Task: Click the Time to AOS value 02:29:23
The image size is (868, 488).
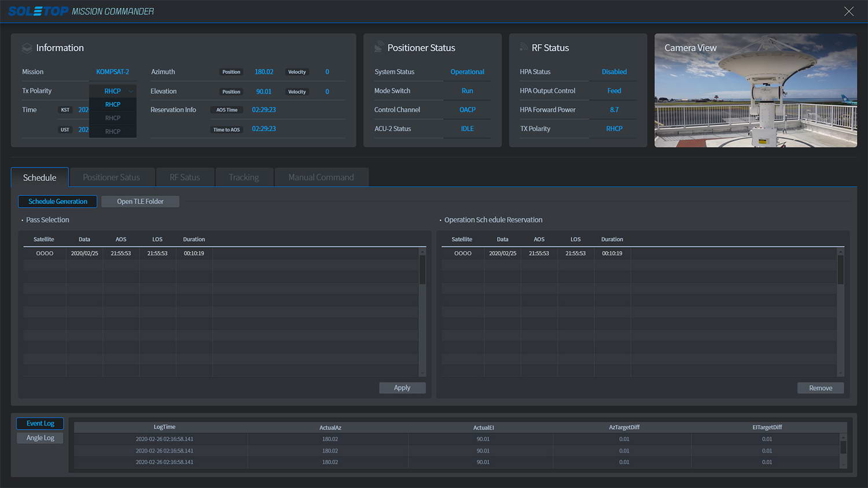Action: [x=264, y=129]
